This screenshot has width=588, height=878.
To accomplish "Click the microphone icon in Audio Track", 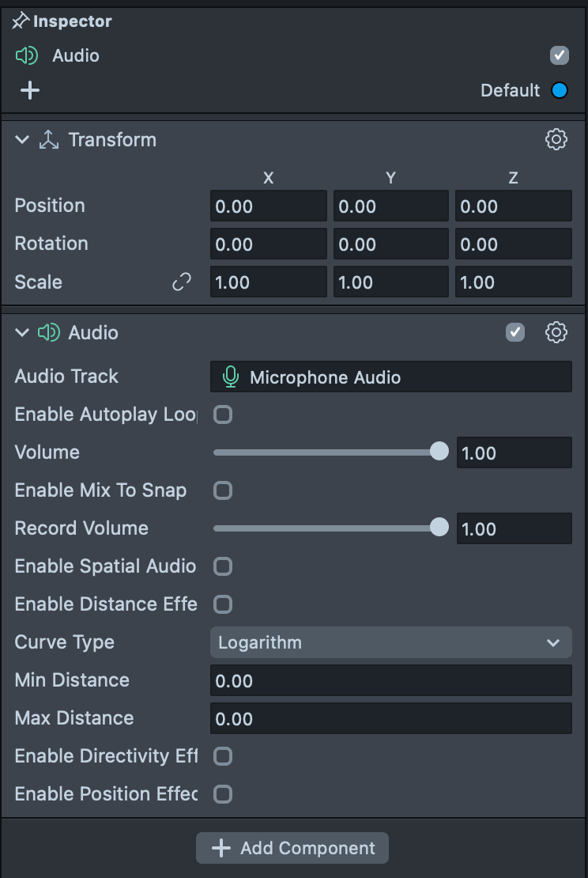I will (231, 377).
